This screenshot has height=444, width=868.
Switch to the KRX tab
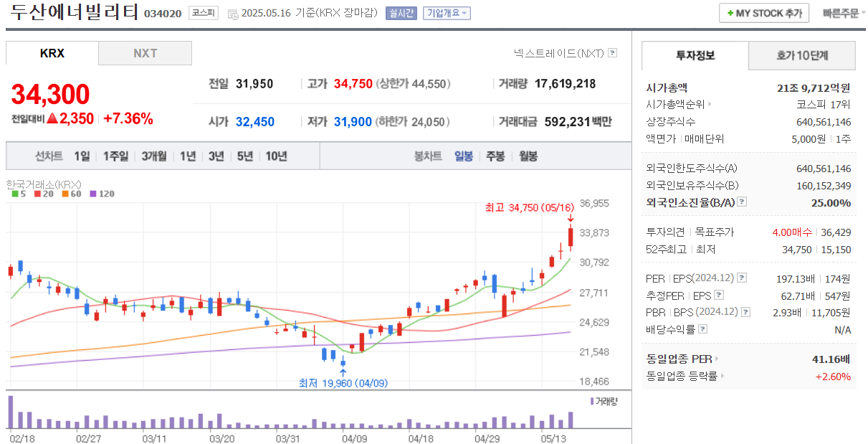click(52, 53)
